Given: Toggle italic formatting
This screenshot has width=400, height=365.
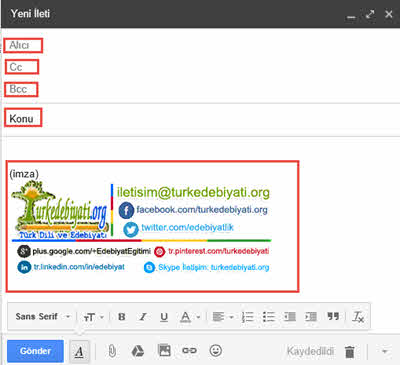Looking at the screenshot, I should [x=143, y=317].
